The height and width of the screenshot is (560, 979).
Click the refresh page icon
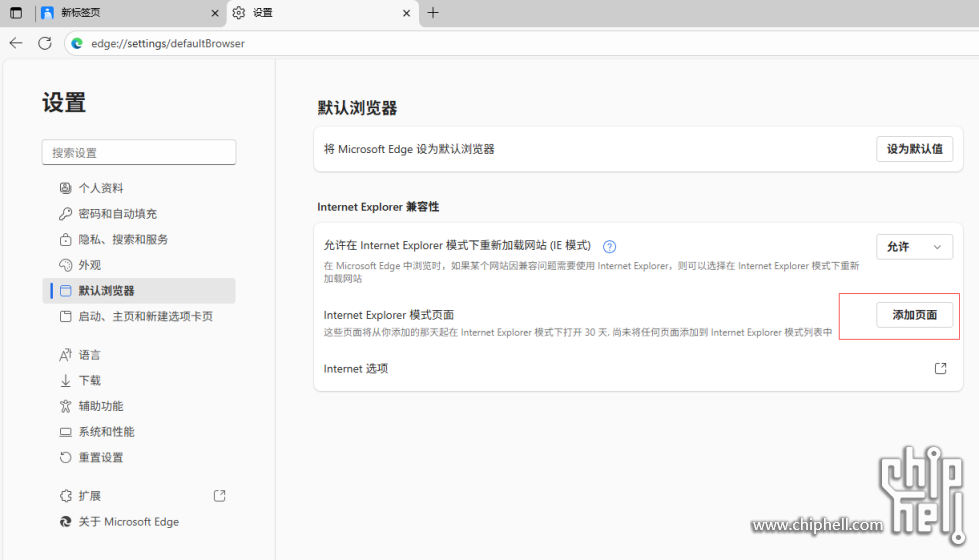coord(45,43)
